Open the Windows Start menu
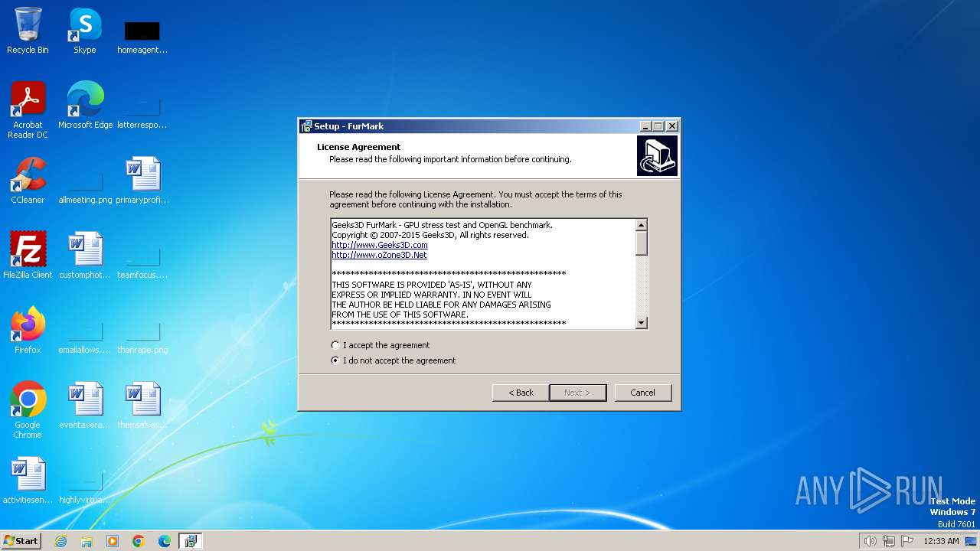The height and width of the screenshot is (551, 980). click(x=21, y=541)
